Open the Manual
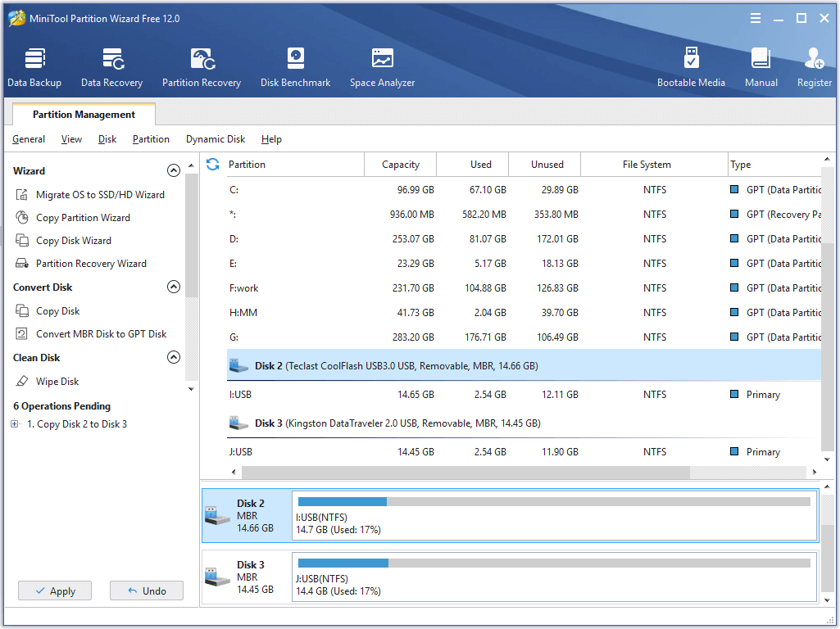840x629 pixels. (761, 67)
